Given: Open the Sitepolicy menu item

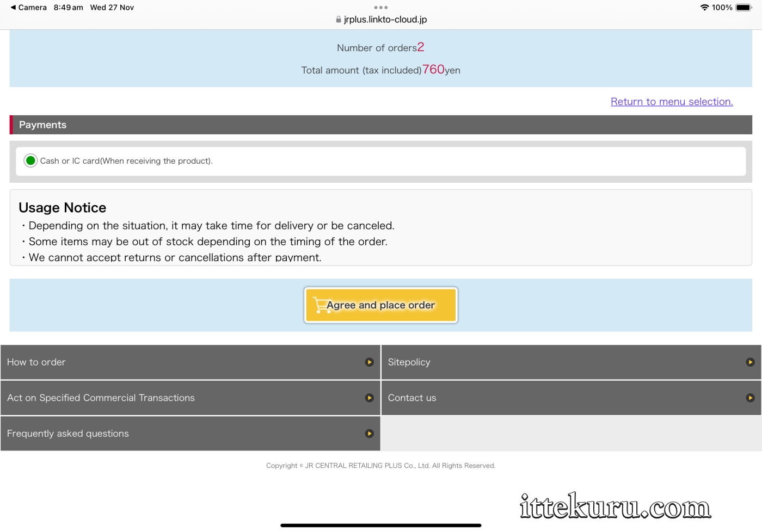Looking at the screenshot, I should click(x=409, y=362).
